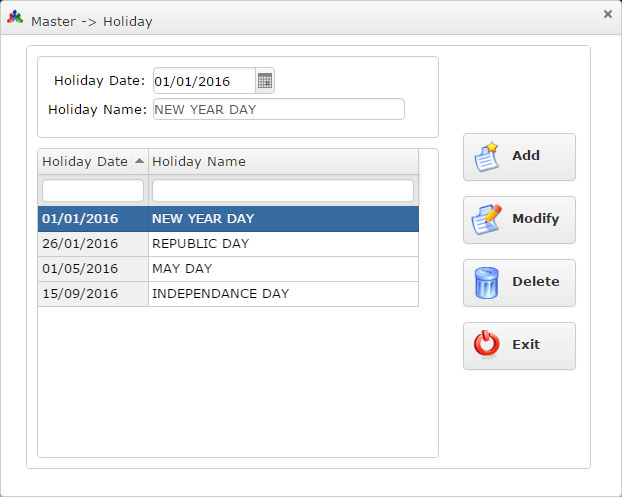This screenshot has width=622, height=497.
Task: Click the red power icon on Exit
Action: click(487, 345)
